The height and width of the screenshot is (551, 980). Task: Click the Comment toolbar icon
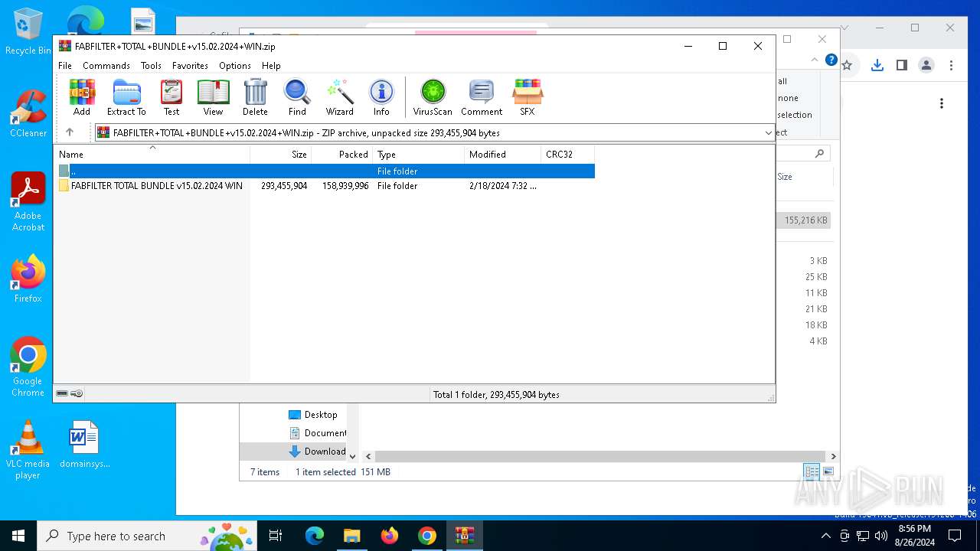click(x=482, y=97)
